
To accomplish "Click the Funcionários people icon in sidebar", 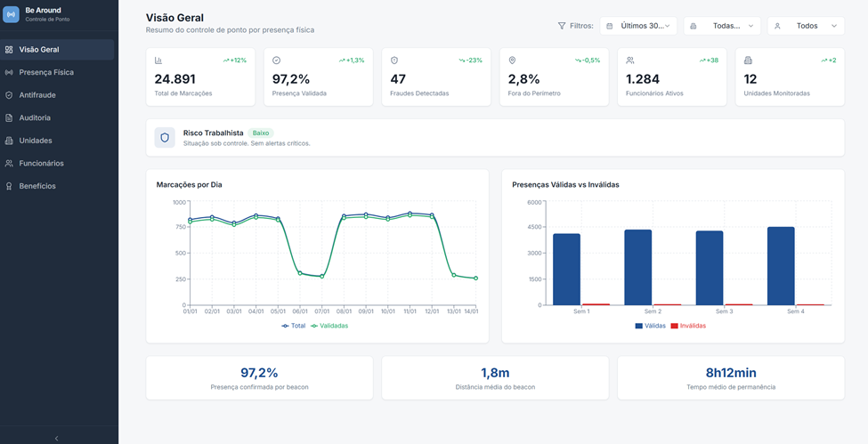I will tap(9, 164).
